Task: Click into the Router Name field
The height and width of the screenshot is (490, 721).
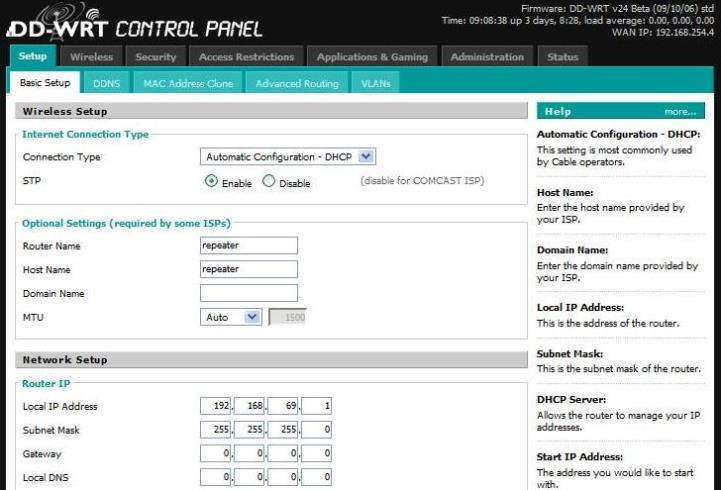Action: 249,245
